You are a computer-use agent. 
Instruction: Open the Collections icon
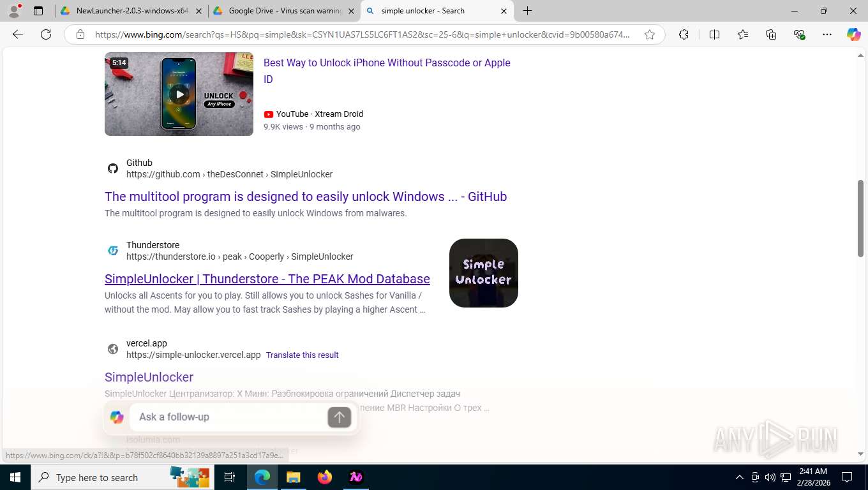click(771, 34)
